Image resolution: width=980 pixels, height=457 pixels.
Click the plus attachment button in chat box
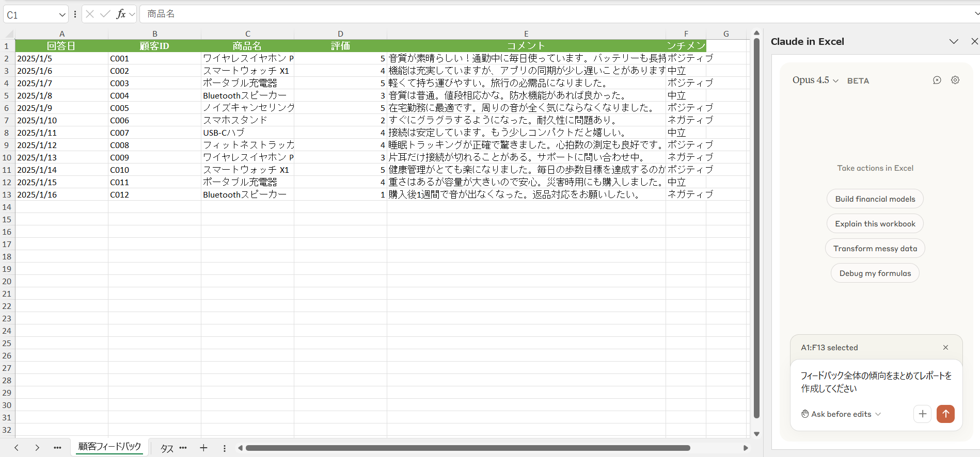(x=922, y=414)
